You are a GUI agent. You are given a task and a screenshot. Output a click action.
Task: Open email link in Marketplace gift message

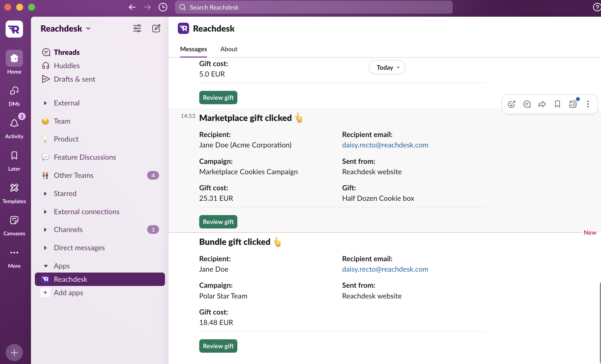pyautogui.click(x=385, y=145)
